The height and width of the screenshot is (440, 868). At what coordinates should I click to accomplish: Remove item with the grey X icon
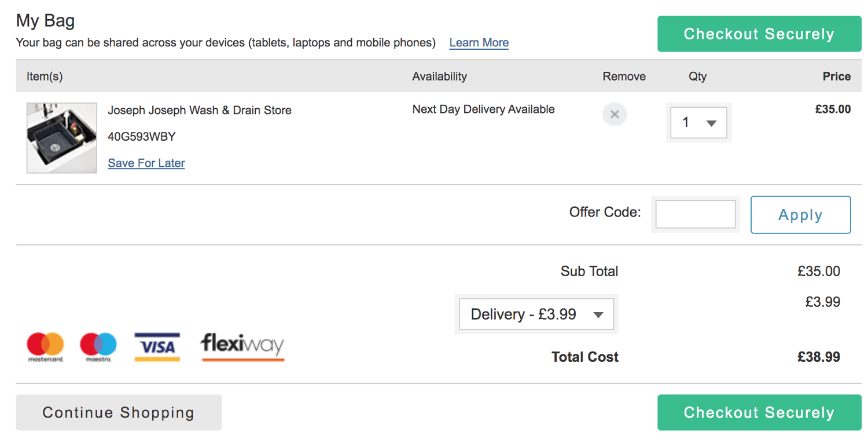coord(615,114)
